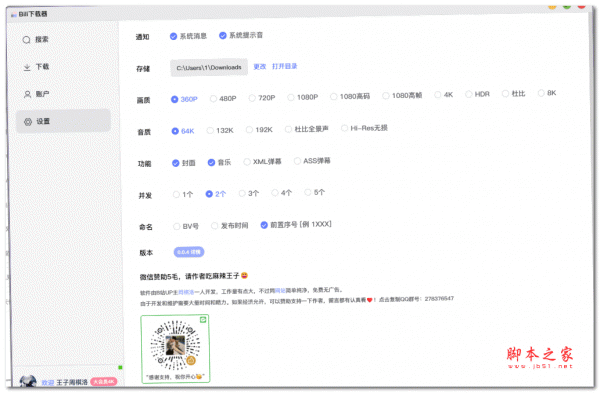The width and height of the screenshot is (600, 393).
Task: Enable the ASS弹幕 option
Action: coord(312,161)
